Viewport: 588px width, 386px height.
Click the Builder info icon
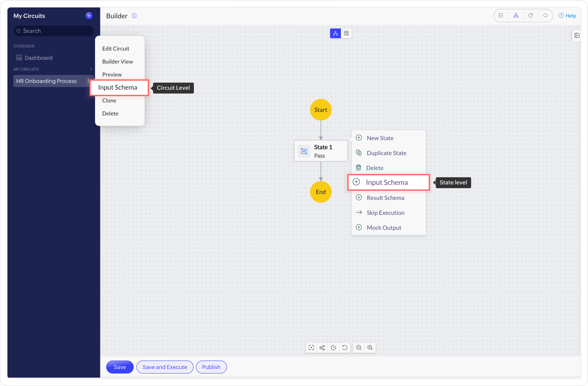(x=134, y=16)
